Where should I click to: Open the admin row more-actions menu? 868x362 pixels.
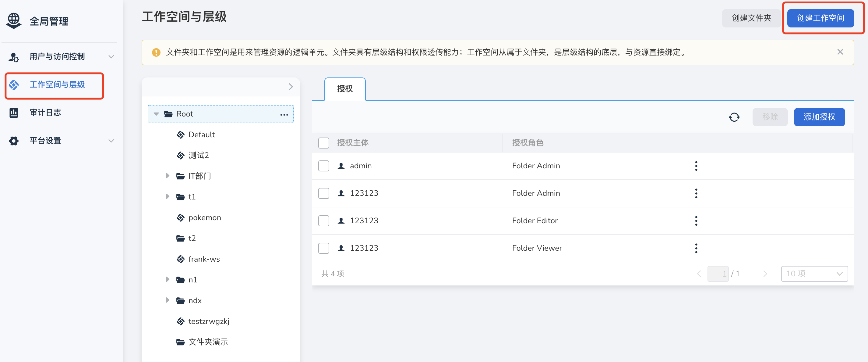pos(696,166)
